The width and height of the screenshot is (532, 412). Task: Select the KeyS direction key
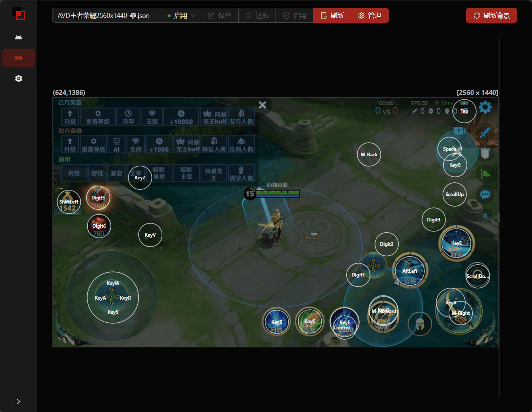[x=113, y=312]
